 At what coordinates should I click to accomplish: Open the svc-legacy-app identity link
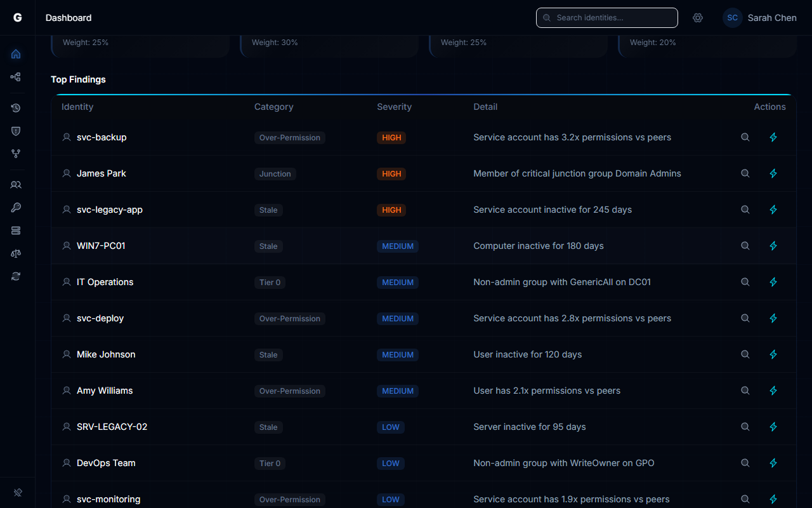109,210
